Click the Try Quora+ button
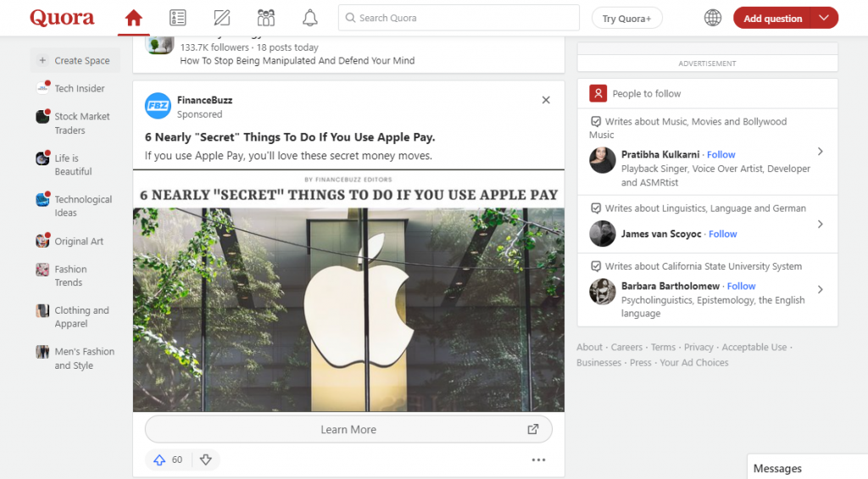The width and height of the screenshot is (868, 479). (x=626, y=19)
